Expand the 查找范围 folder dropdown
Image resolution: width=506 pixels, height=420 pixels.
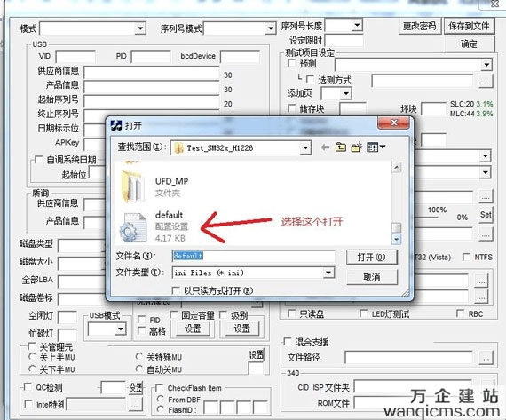305,148
